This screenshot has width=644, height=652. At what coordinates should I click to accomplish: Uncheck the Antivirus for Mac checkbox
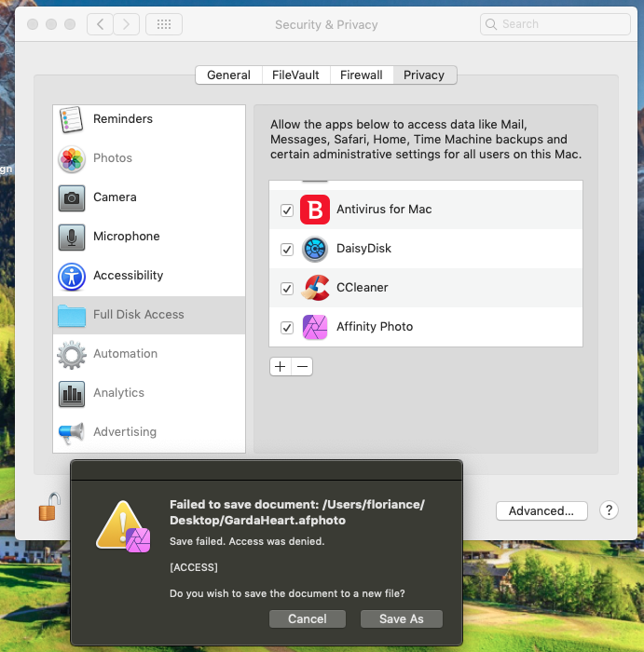[x=287, y=210]
